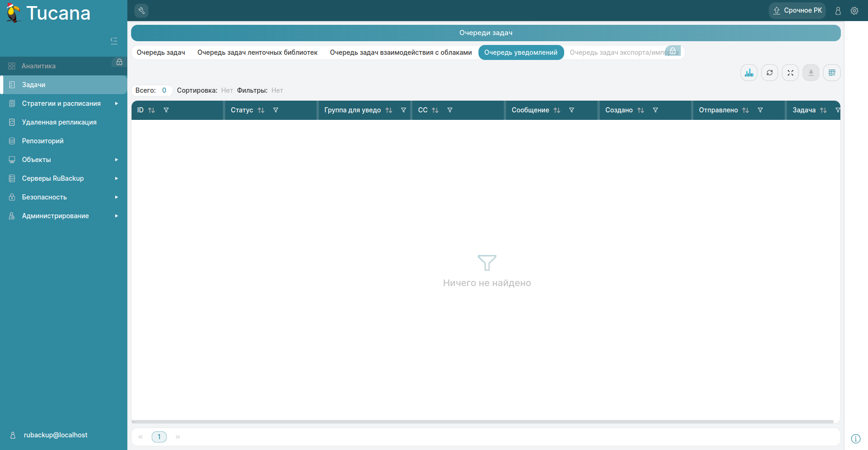The width and height of the screenshot is (868, 450).
Task: Open Репозиторий in the sidebar
Action: [43, 141]
